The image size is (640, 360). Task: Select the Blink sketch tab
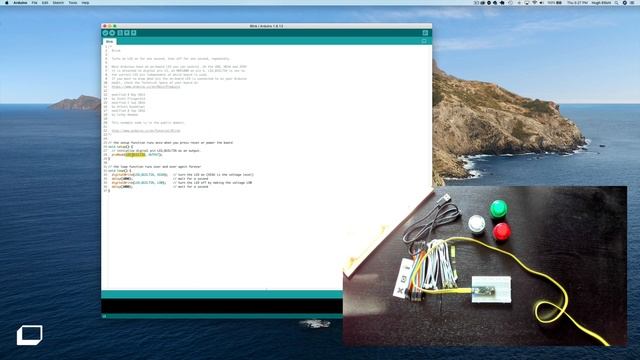click(109, 42)
